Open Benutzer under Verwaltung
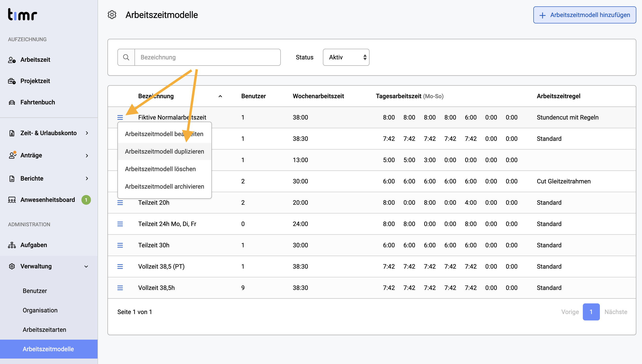 click(35, 291)
